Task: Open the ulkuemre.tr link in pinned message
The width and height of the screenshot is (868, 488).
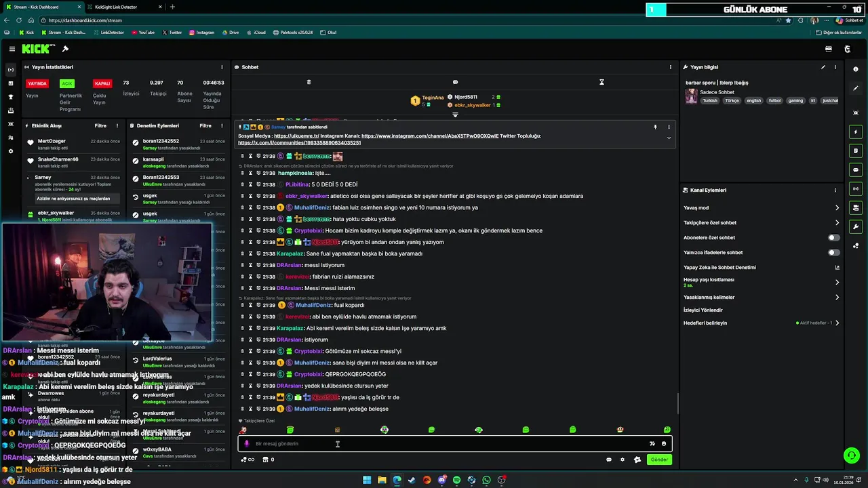Action: [x=296, y=136]
